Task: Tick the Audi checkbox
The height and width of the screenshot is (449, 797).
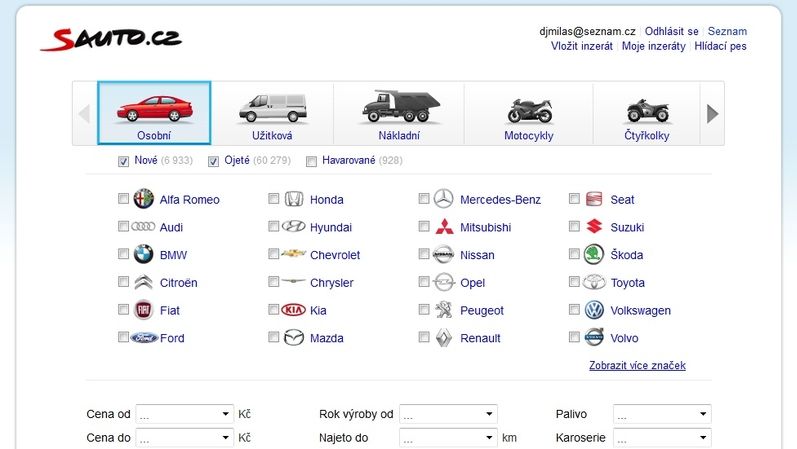Action: pyautogui.click(x=124, y=226)
